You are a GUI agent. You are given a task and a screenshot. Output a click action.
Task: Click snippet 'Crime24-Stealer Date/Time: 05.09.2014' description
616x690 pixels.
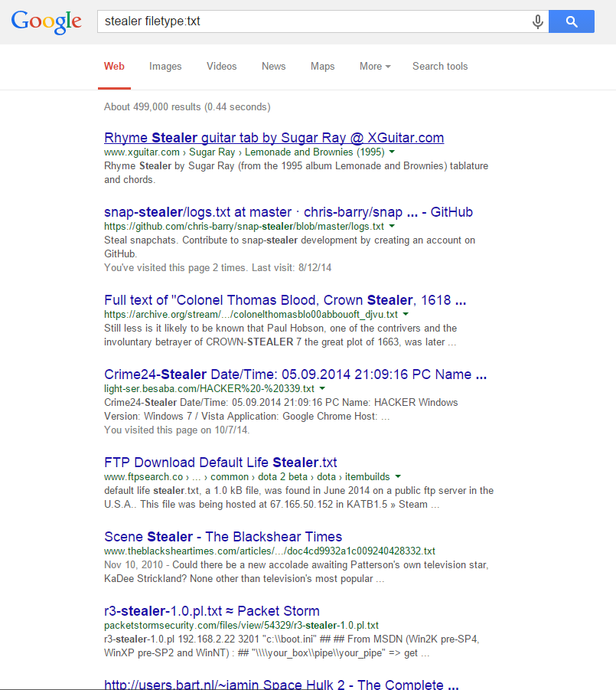[281, 409]
